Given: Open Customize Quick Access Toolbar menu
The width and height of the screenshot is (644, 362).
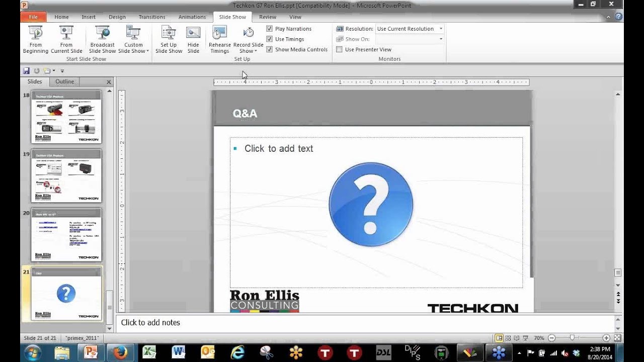Looking at the screenshot, I should [x=62, y=71].
